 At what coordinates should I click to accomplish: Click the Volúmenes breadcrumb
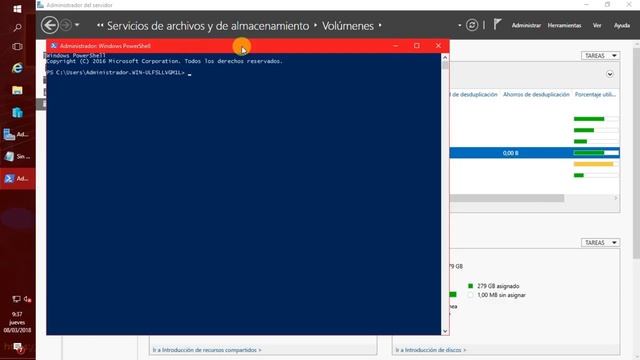pyautogui.click(x=348, y=26)
